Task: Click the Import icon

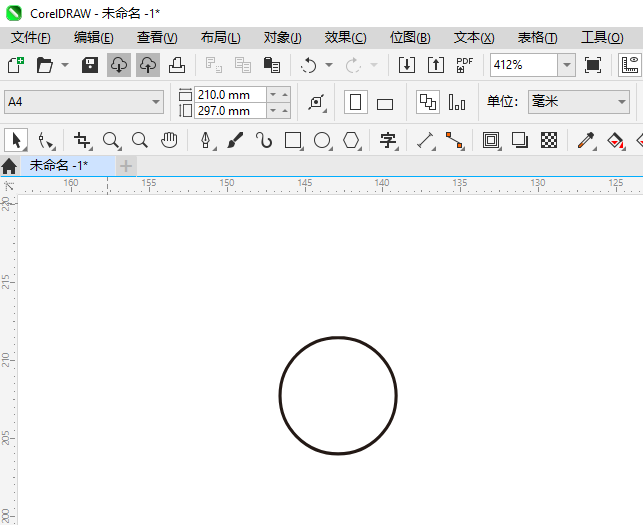Action: 407,65
